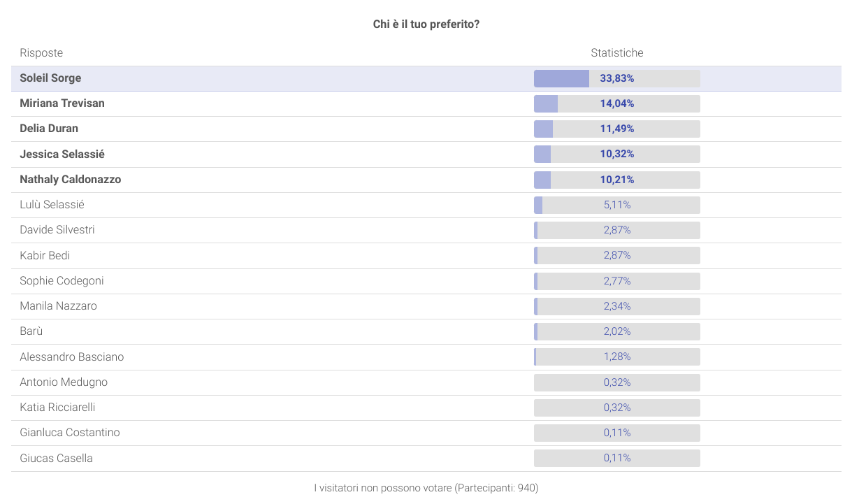
Task: Click Nathaly Caldonazzo in the results
Action: coord(70,180)
